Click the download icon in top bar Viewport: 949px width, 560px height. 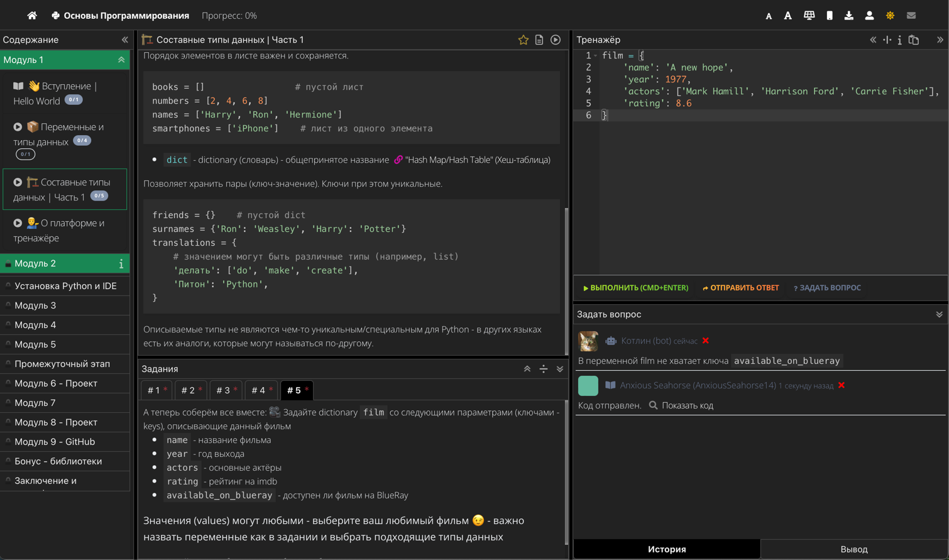tap(848, 16)
